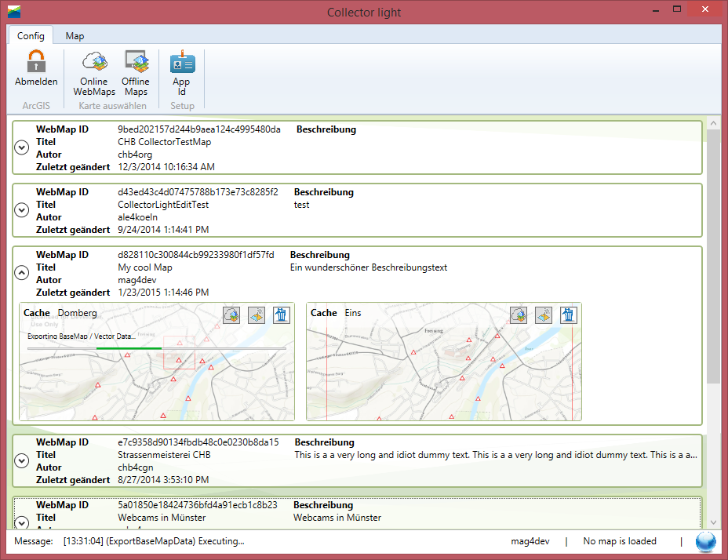Click the mag4dev user in status bar

530,541
